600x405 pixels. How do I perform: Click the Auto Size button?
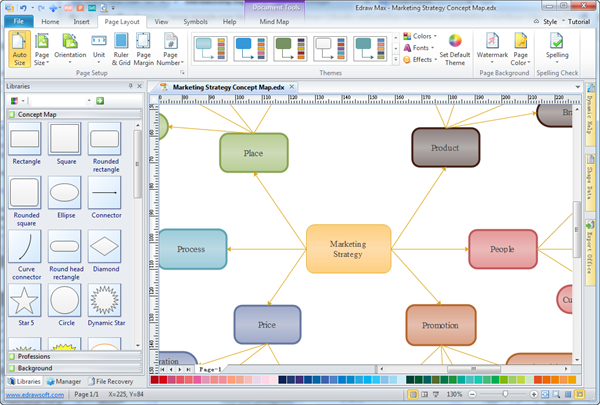(20, 48)
